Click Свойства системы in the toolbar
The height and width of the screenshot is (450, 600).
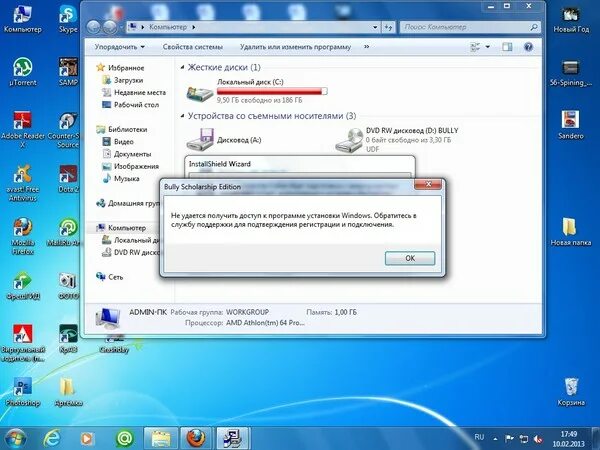click(x=192, y=47)
